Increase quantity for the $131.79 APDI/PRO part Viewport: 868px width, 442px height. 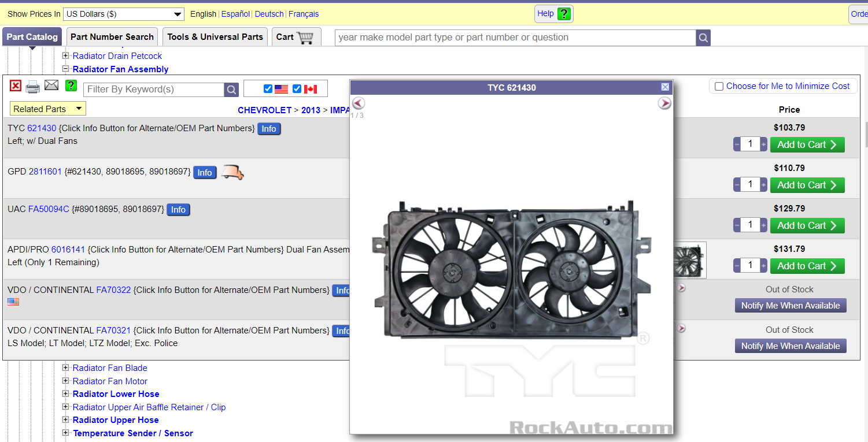click(763, 266)
